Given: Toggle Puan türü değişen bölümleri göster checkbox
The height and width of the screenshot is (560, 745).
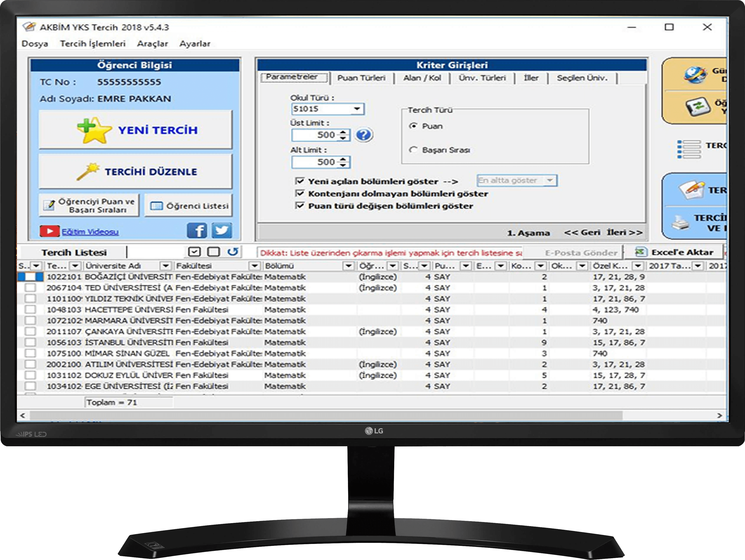Looking at the screenshot, I should coord(299,205).
